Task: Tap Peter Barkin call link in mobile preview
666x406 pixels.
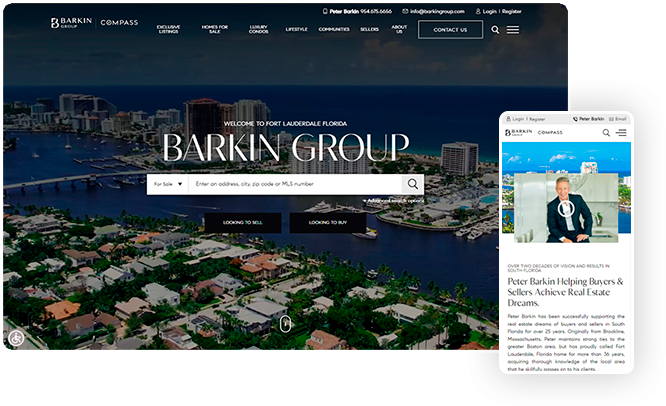Action: 588,119
